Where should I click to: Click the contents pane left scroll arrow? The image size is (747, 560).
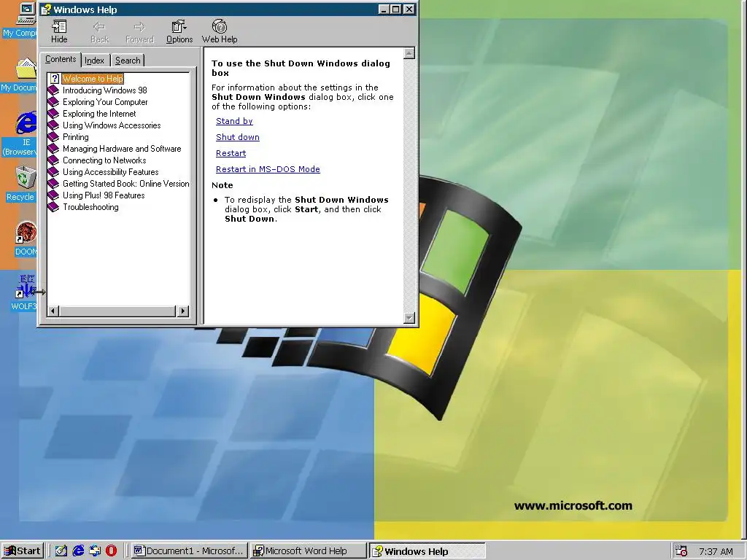tap(53, 311)
